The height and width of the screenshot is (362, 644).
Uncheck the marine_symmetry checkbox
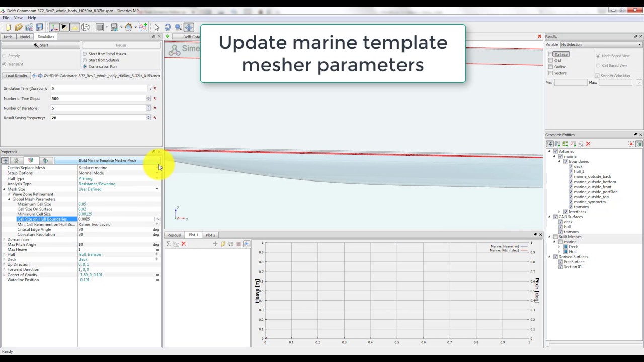click(571, 202)
